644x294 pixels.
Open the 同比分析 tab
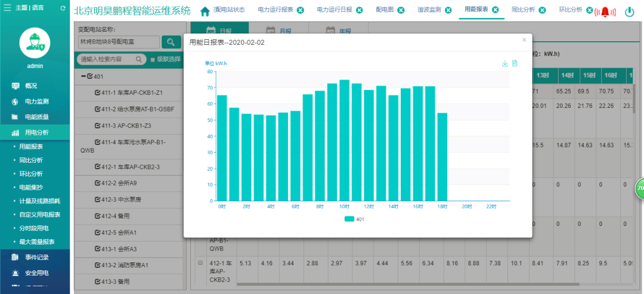click(523, 10)
